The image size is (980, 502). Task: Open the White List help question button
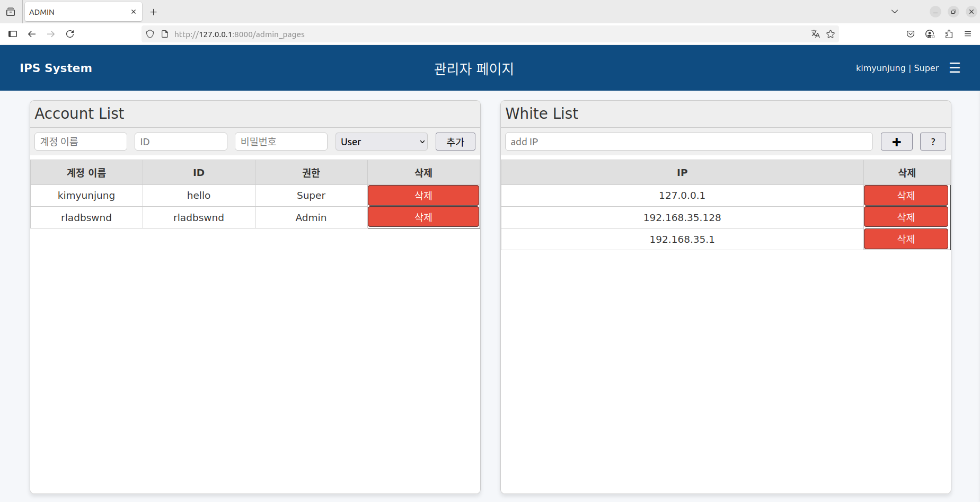[933, 142]
